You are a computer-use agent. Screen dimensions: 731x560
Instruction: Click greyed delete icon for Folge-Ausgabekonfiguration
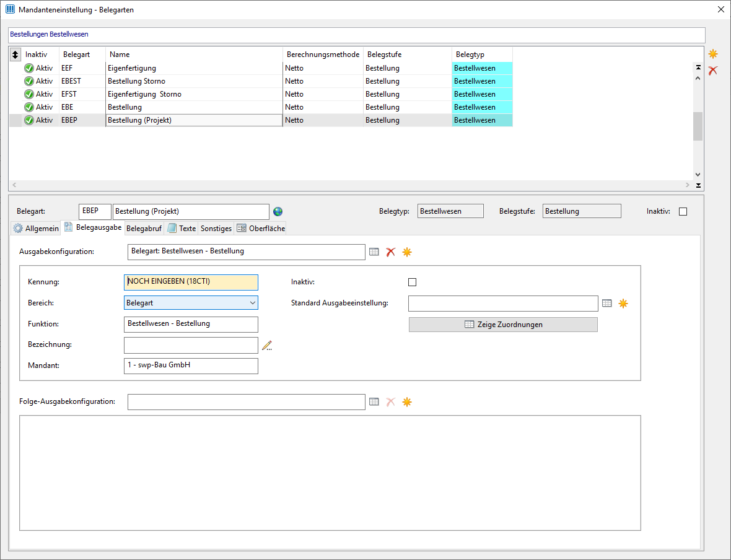391,401
